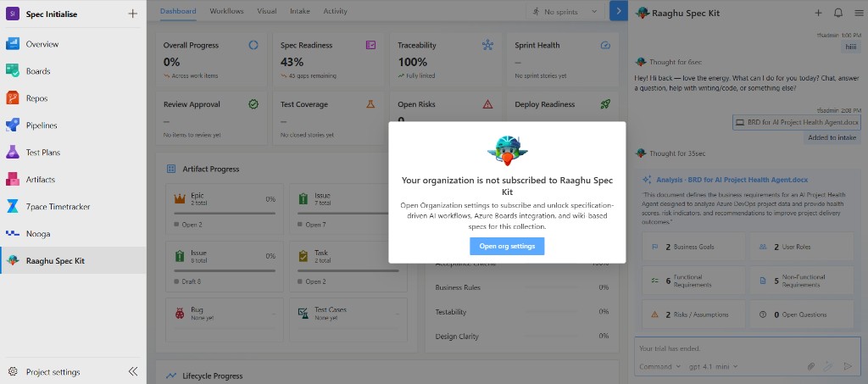Click the Open Risks warning icon
Image resolution: width=868 pixels, height=384 pixels.
point(487,104)
